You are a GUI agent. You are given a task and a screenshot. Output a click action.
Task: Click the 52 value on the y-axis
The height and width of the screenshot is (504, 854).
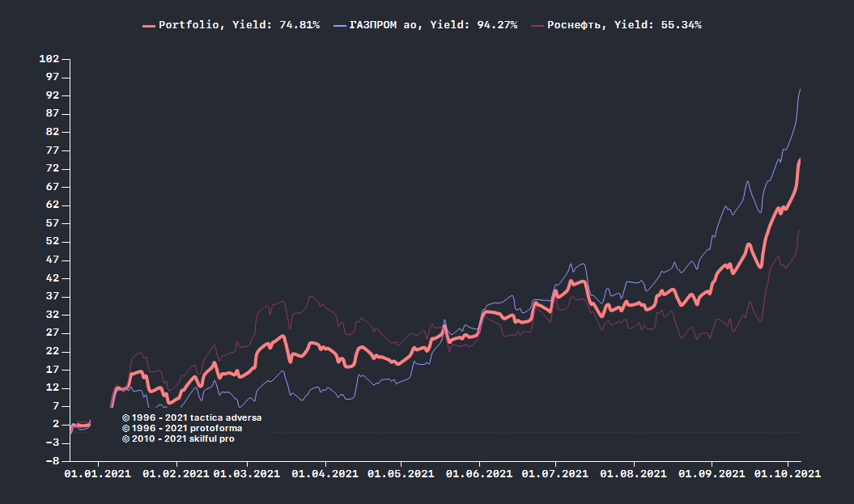click(x=53, y=242)
